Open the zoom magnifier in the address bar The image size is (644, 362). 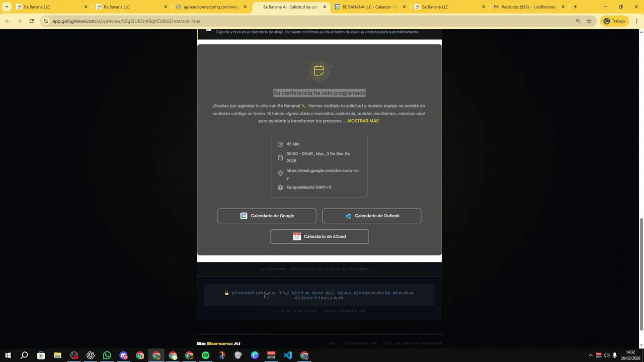click(x=578, y=21)
